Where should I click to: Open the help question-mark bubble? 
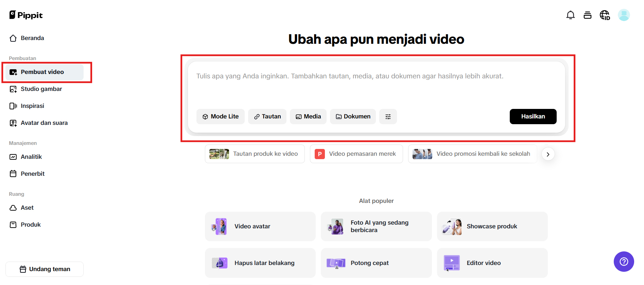coord(624,262)
